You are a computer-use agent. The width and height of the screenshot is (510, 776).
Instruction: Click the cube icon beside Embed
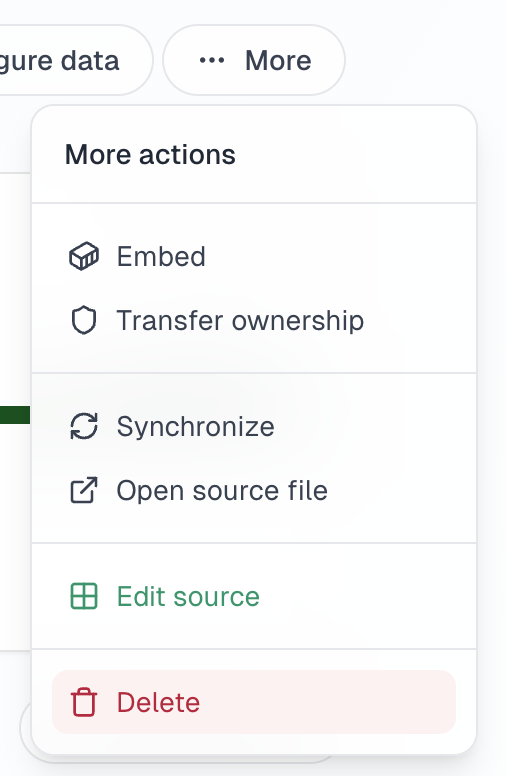84,256
